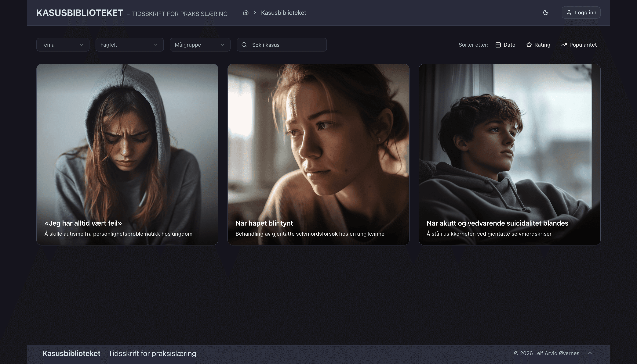Open the Målgruppe dropdown
This screenshot has width=637, height=364.
click(200, 45)
